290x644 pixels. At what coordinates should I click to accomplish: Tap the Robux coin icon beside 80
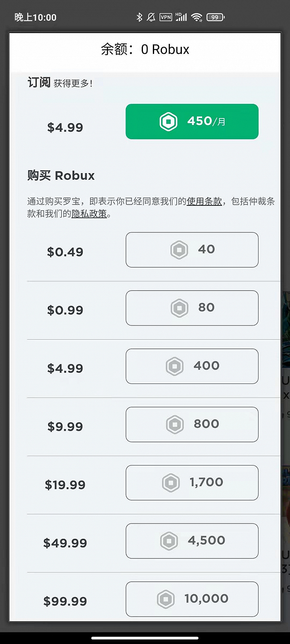tap(179, 308)
